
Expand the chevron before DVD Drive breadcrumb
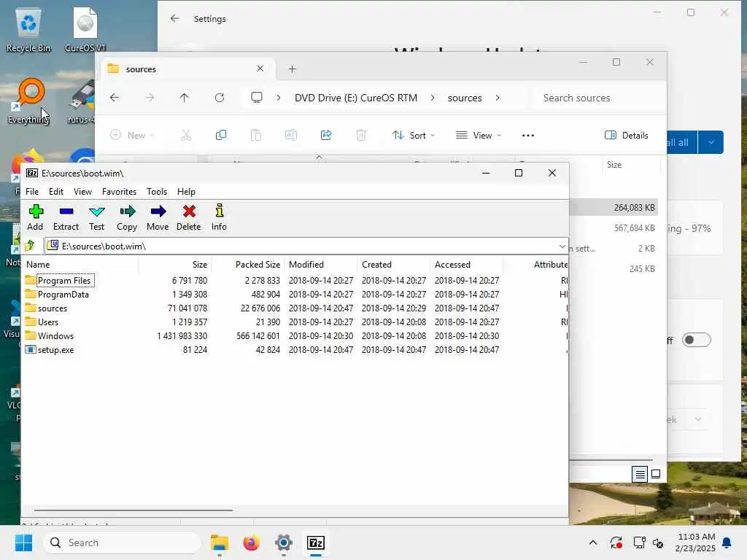click(x=279, y=98)
